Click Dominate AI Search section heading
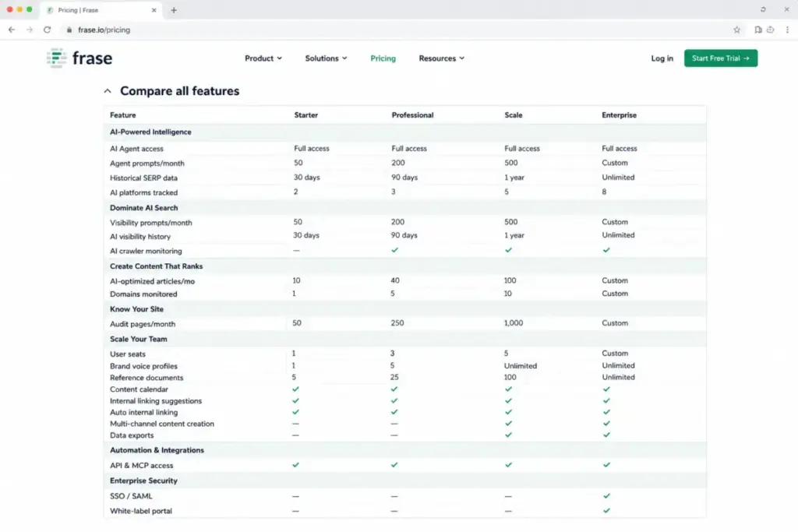 (143, 207)
